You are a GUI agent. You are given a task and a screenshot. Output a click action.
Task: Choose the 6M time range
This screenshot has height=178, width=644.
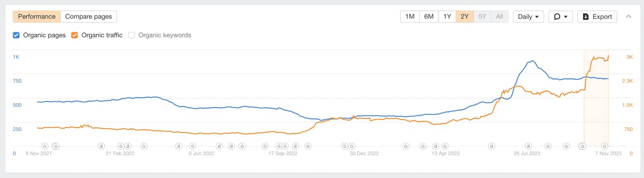[428, 16]
